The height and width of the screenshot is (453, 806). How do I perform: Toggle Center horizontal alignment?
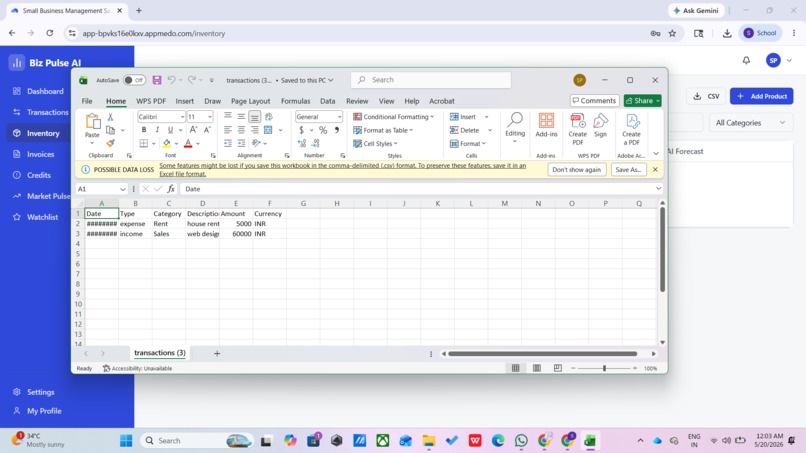[x=241, y=130]
